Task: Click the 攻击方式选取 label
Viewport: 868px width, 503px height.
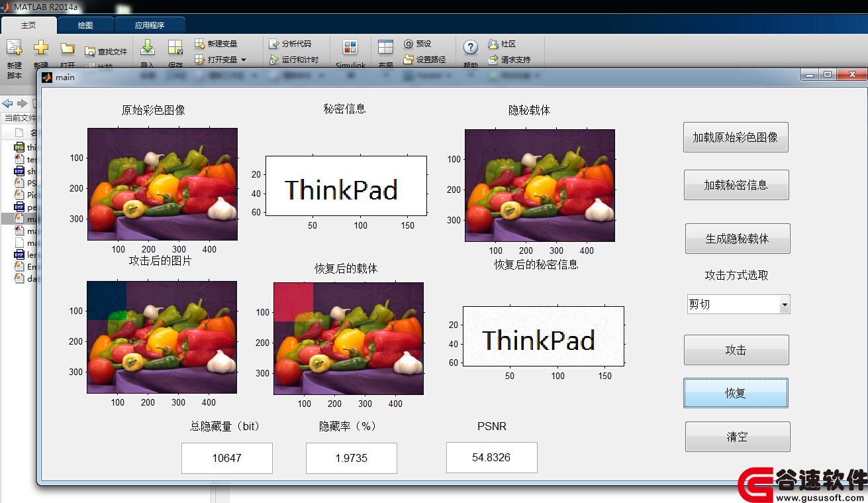Action: tap(736, 275)
